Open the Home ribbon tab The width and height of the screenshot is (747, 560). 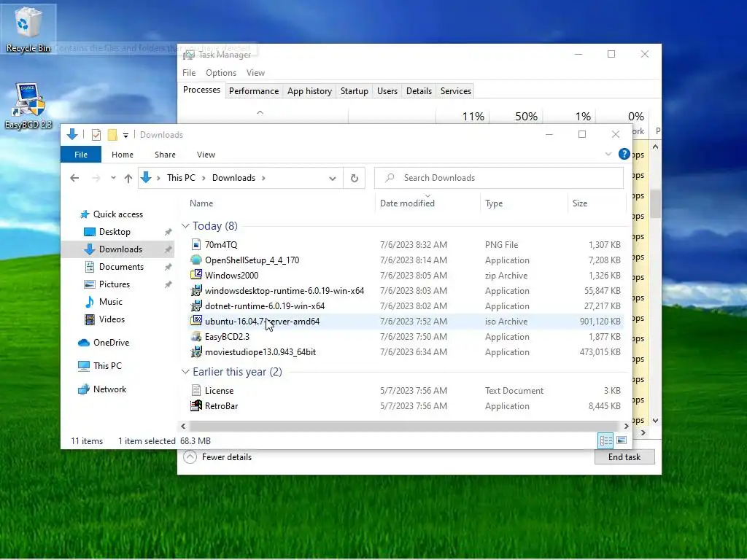(123, 155)
